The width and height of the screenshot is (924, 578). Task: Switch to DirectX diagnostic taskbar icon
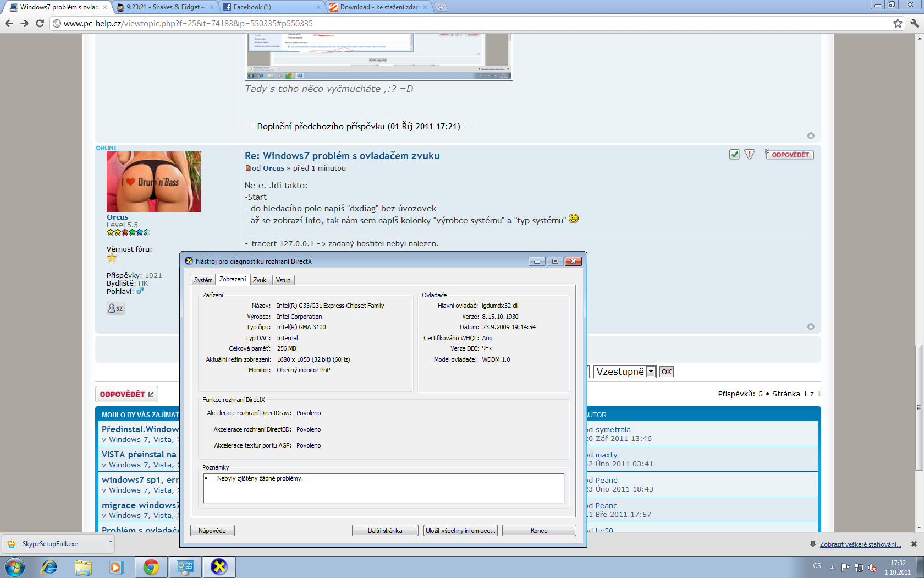[219, 567]
